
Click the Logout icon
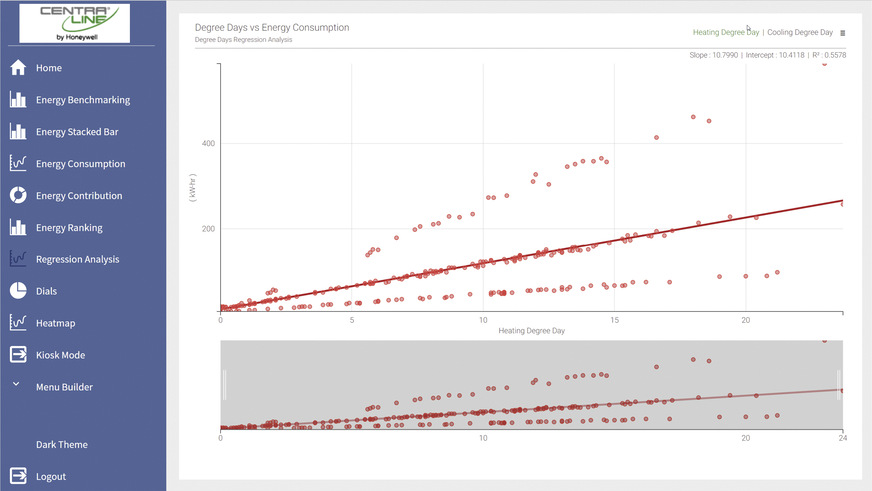pos(17,477)
